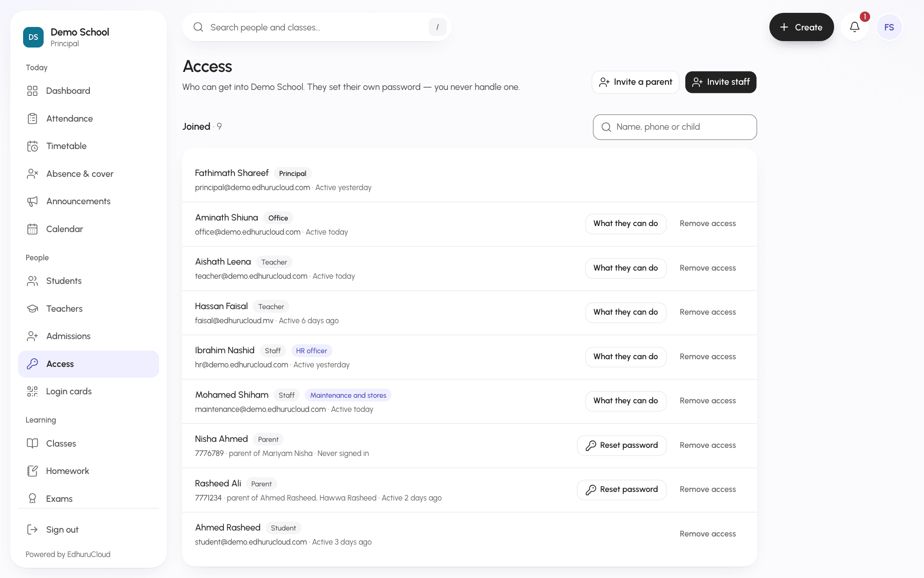Click the Login cards QR icon
The height and width of the screenshot is (578, 924).
click(33, 391)
